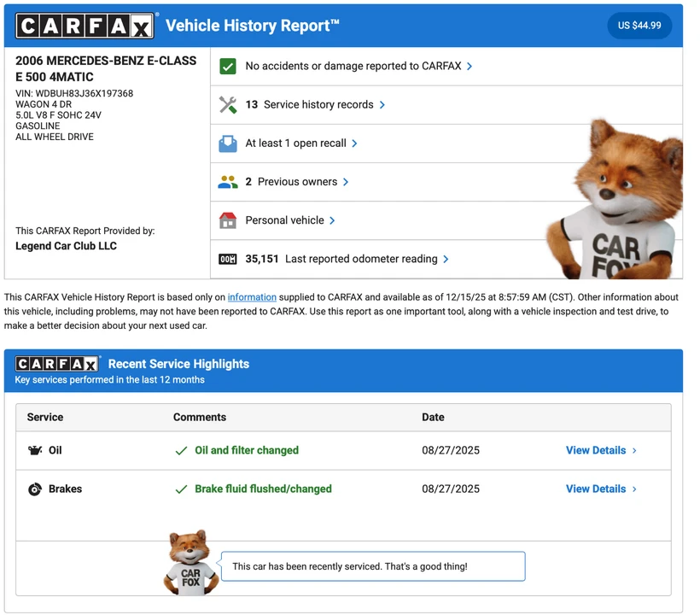The height and width of the screenshot is (615, 700).
Task: Click the Comments column header
Action: click(x=200, y=417)
